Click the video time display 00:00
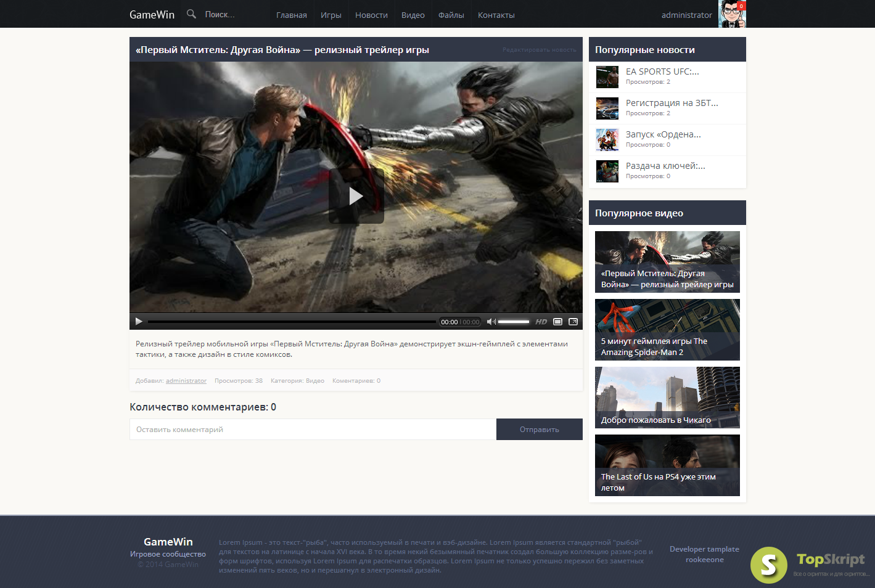 tap(460, 322)
